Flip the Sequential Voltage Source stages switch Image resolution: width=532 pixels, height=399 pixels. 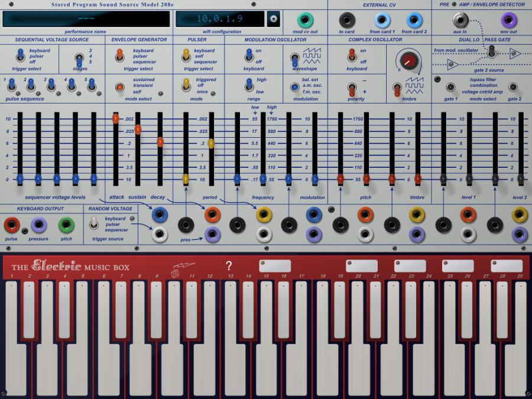point(79,59)
